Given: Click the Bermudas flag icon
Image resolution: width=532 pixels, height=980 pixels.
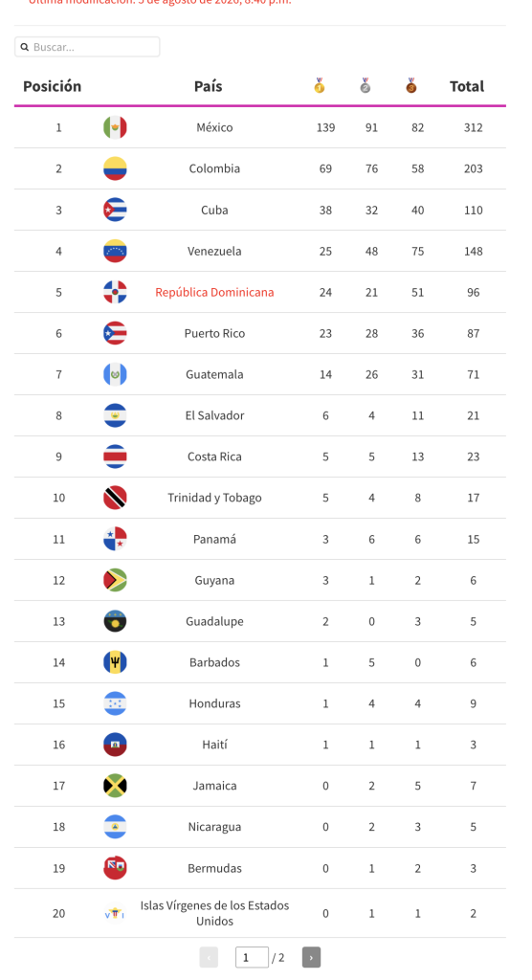Looking at the screenshot, I should 115,868.
